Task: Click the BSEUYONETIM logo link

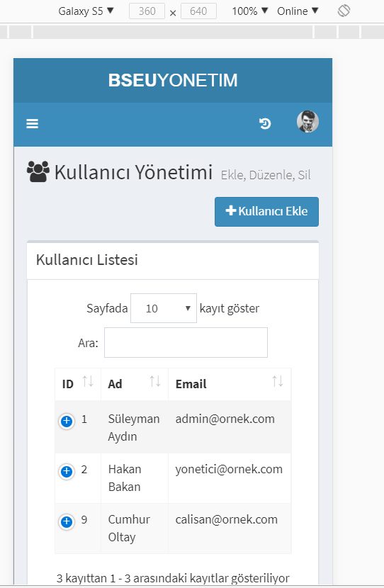Action: tap(173, 80)
